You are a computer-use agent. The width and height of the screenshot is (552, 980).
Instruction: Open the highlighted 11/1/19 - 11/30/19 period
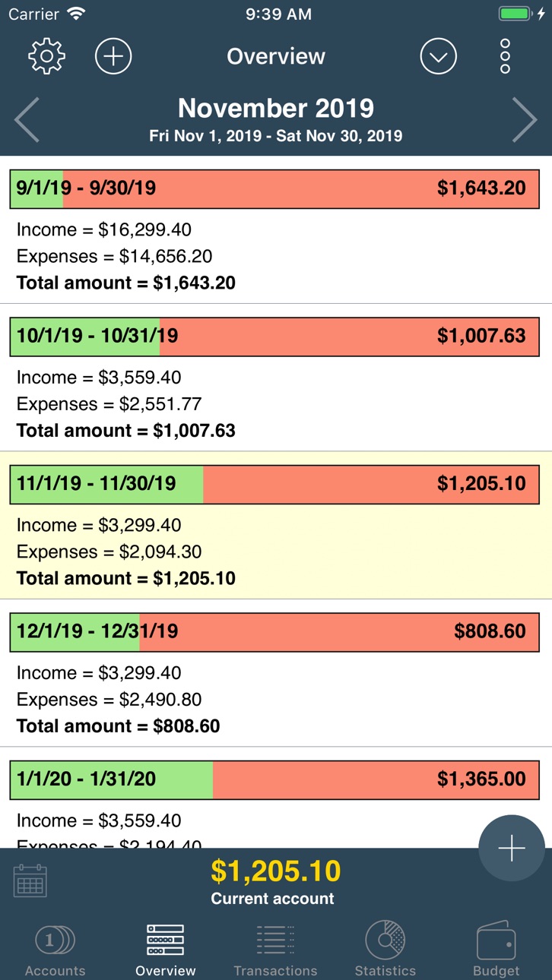(x=275, y=484)
